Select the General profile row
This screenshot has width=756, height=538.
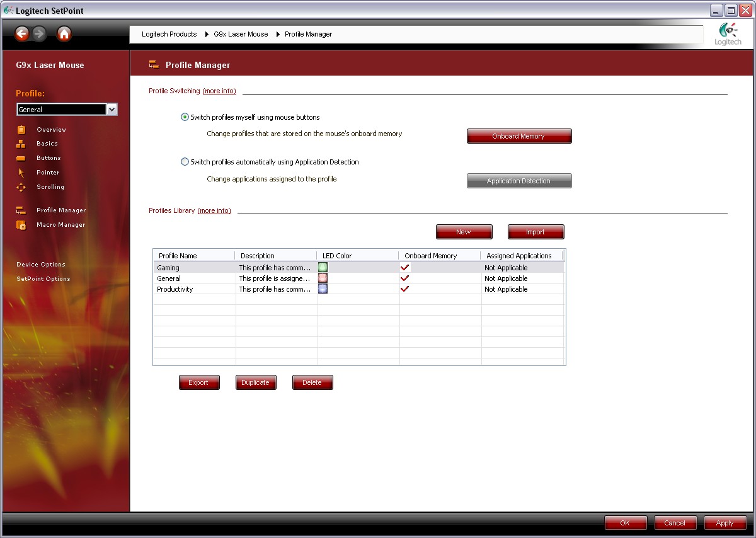[359, 278]
